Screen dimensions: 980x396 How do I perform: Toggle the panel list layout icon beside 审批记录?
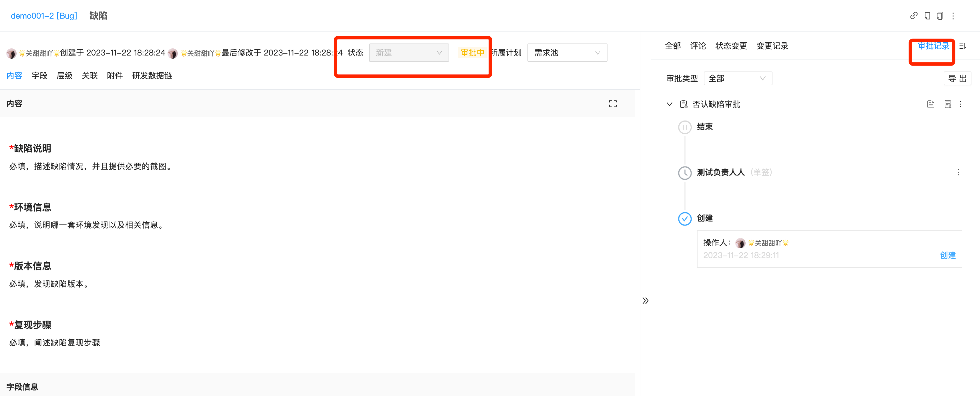coord(963,46)
